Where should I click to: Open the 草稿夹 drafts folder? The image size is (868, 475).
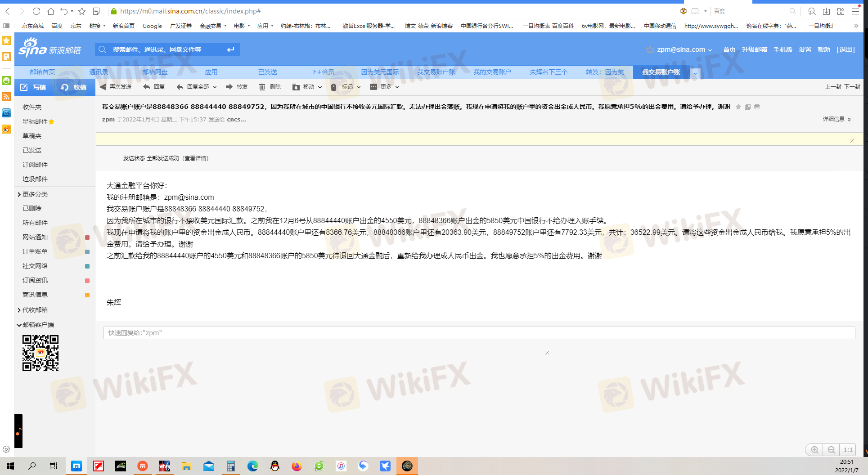32,136
